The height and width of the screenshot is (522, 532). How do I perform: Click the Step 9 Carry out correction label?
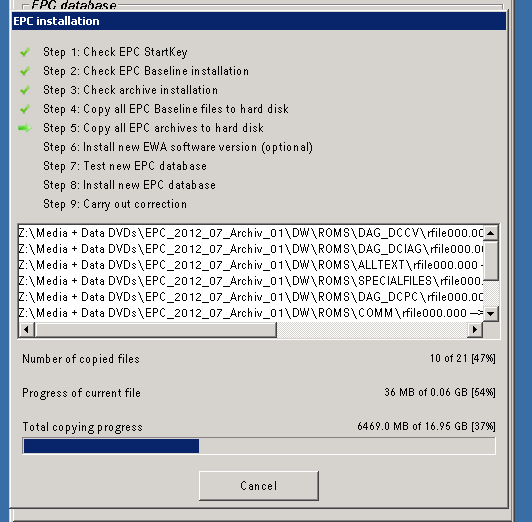[x=115, y=204]
